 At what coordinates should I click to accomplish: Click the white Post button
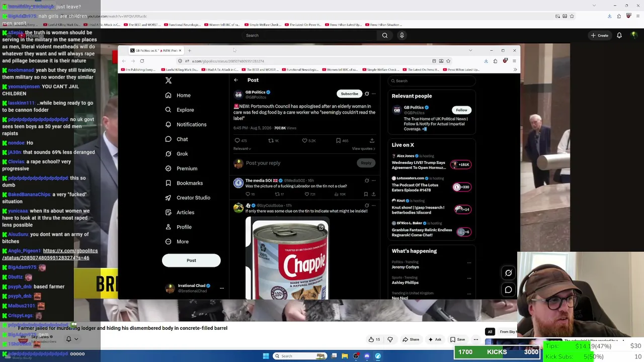coord(191,260)
